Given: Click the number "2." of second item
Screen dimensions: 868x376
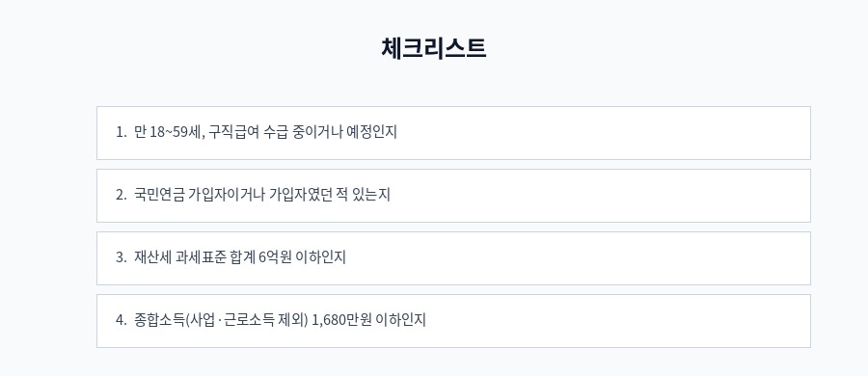Looking at the screenshot, I should [122, 196].
